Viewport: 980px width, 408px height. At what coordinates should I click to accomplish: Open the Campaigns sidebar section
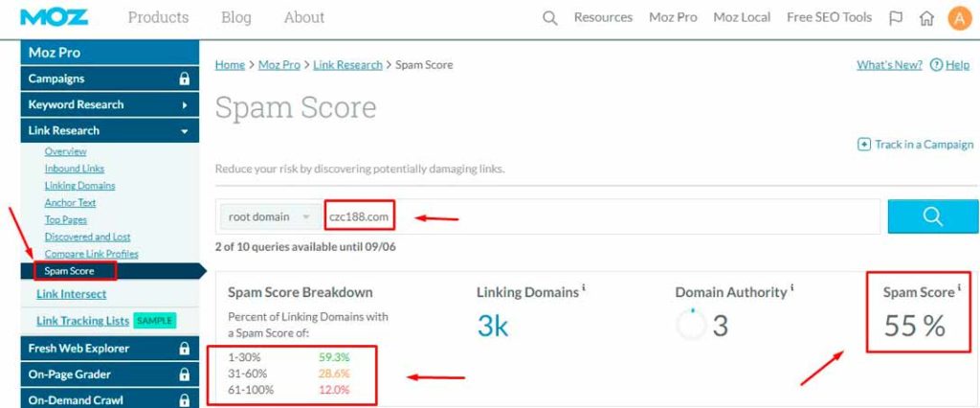(x=110, y=79)
